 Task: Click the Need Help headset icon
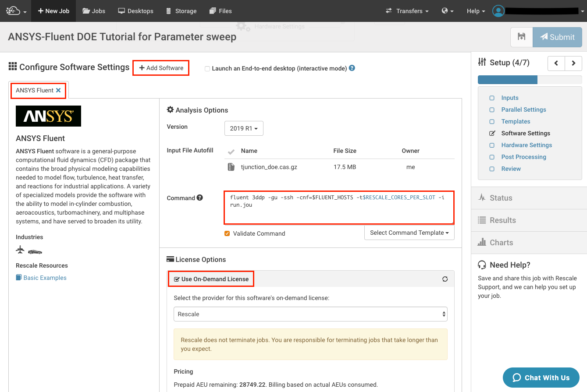(482, 265)
